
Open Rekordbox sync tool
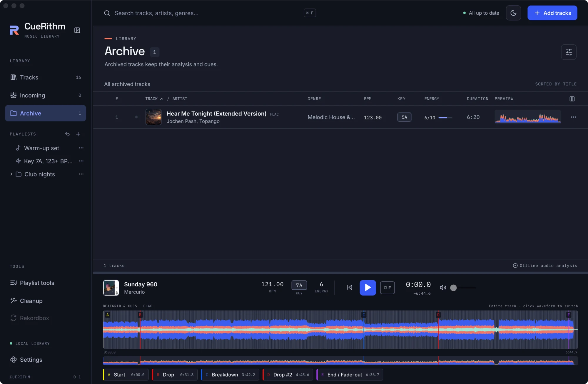[46, 318]
